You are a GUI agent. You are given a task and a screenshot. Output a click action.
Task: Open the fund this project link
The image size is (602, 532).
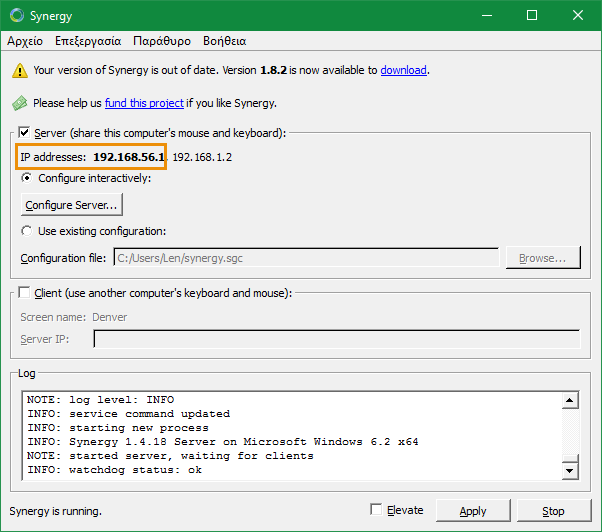tap(144, 103)
